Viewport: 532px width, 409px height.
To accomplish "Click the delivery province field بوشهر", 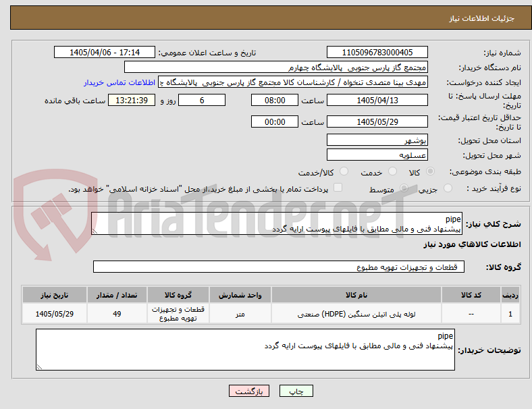I will 377,140.
